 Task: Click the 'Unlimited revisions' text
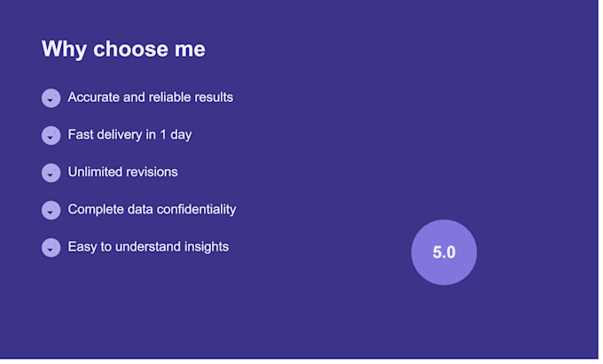click(x=122, y=172)
